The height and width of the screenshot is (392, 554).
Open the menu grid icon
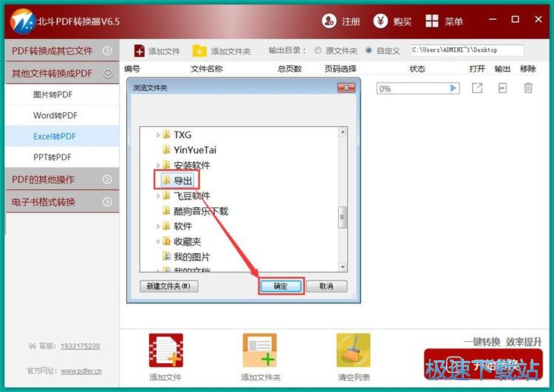432,21
